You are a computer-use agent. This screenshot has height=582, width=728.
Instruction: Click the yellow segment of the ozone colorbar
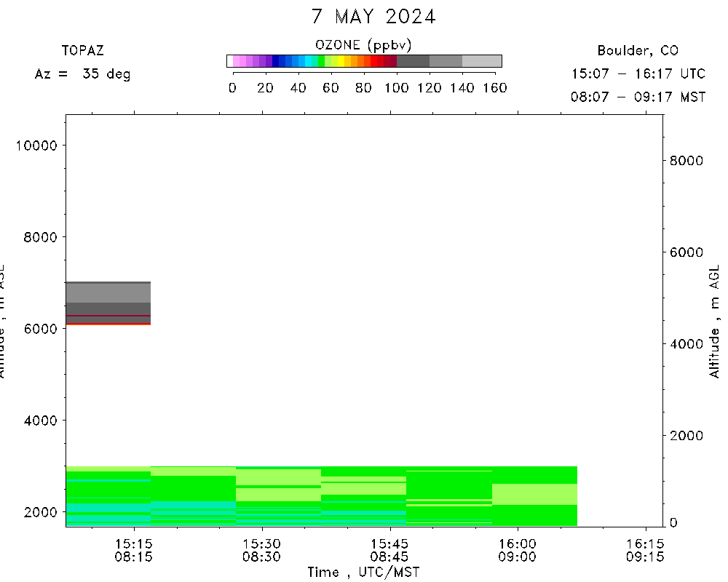341,61
